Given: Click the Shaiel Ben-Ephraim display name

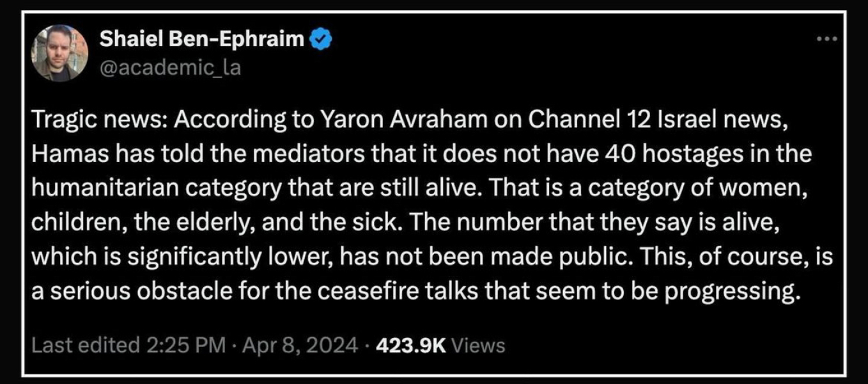Looking at the screenshot, I should [x=203, y=40].
